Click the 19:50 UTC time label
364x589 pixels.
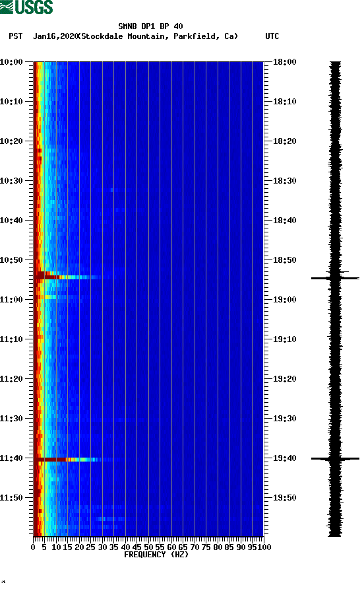[x=285, y=498]
